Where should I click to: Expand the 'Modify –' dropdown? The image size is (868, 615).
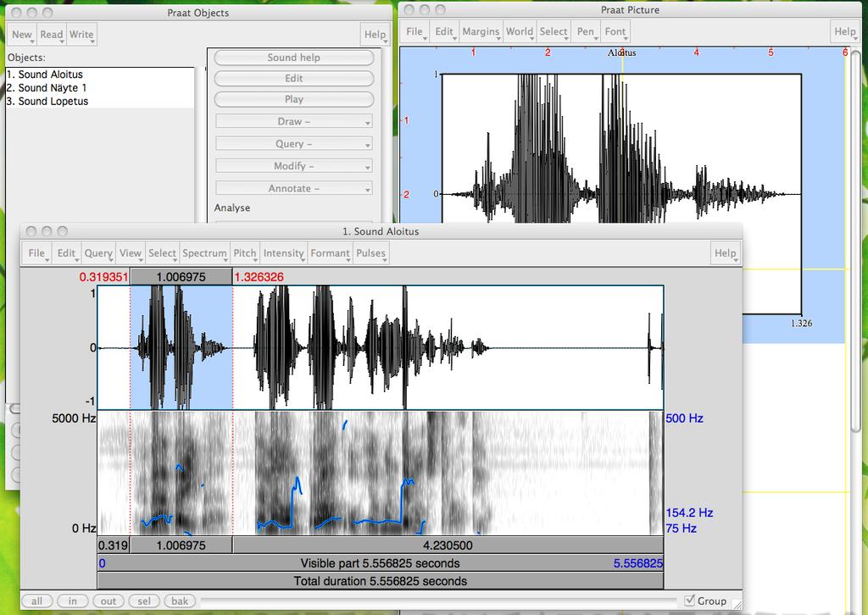pyautogui.click(x=294, y=166)
